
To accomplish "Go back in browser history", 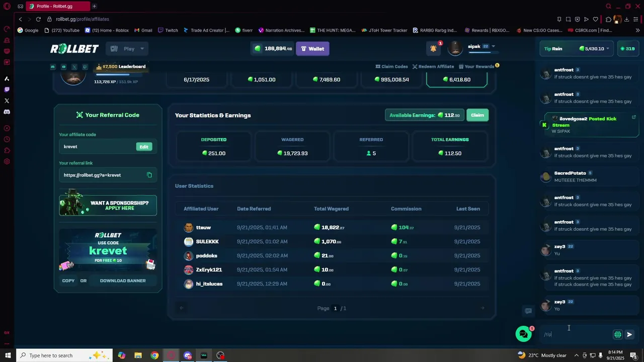I will point(20,19).
